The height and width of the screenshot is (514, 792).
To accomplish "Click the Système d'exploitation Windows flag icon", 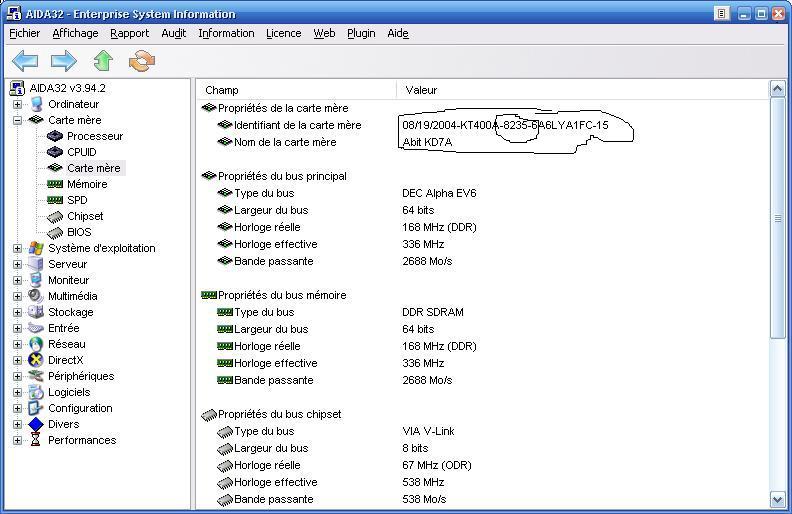I will coord(36,248).
